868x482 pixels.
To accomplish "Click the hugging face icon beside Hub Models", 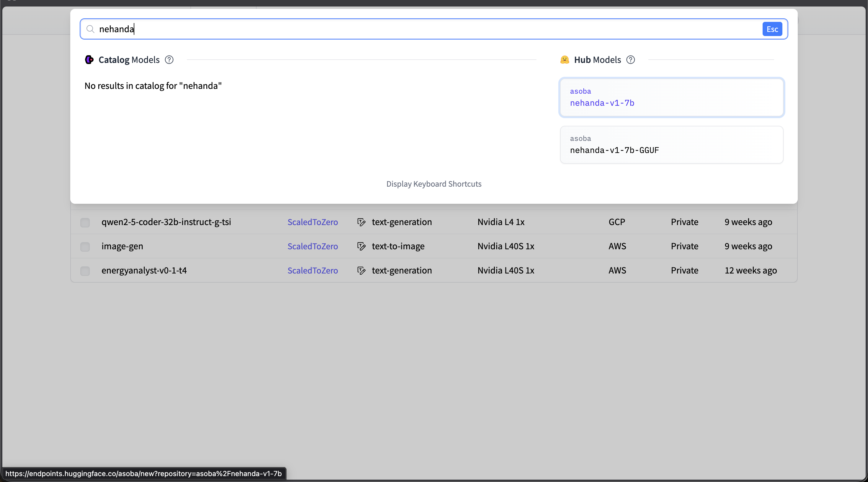I will tap(565, 60).
